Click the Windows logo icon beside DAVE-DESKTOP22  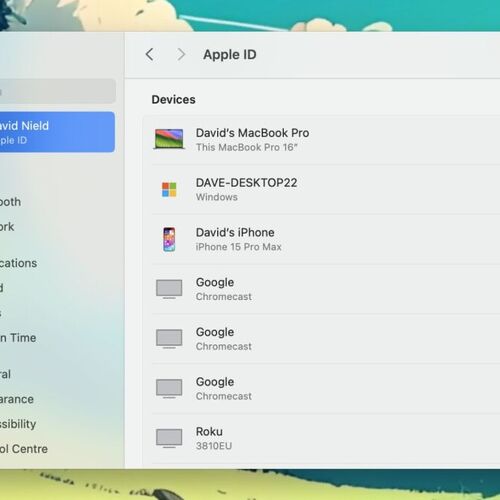click(x=169, y=189)
